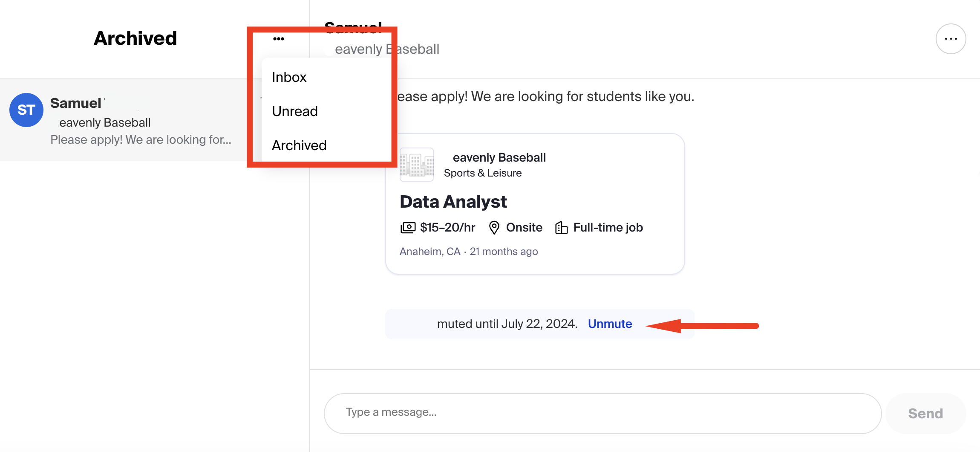
Task: Click the Anaheim, CA posting details
Action: click(x=469, y=252)
